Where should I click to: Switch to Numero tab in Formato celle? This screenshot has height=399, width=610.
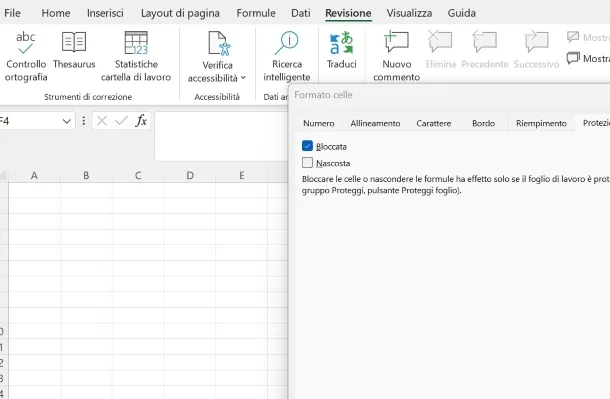pos(319,123)
